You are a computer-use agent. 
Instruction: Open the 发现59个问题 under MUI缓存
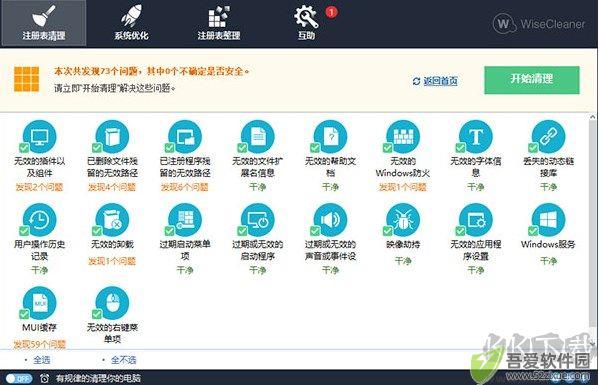click(x=39, y=345)
